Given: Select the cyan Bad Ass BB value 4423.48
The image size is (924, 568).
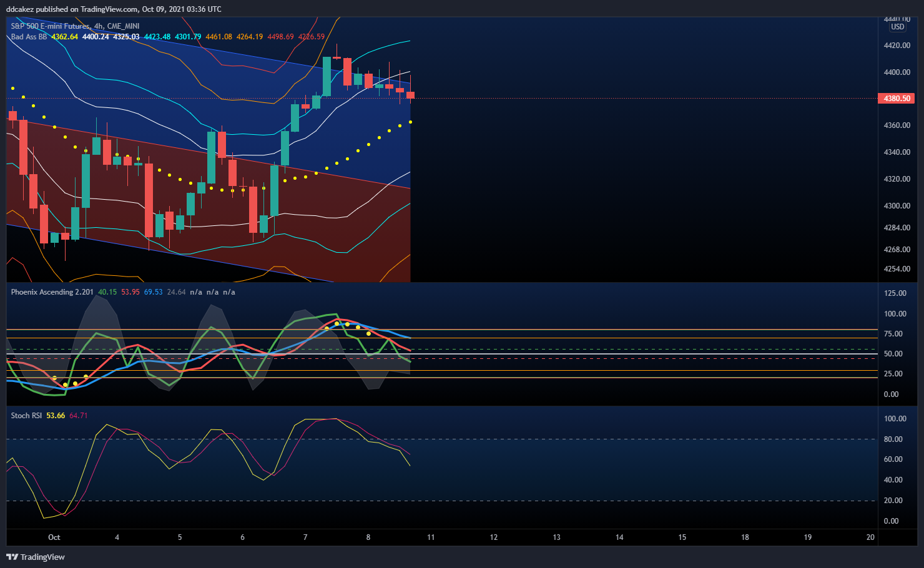Looking at the screenshot, I should tap(157, 37).
